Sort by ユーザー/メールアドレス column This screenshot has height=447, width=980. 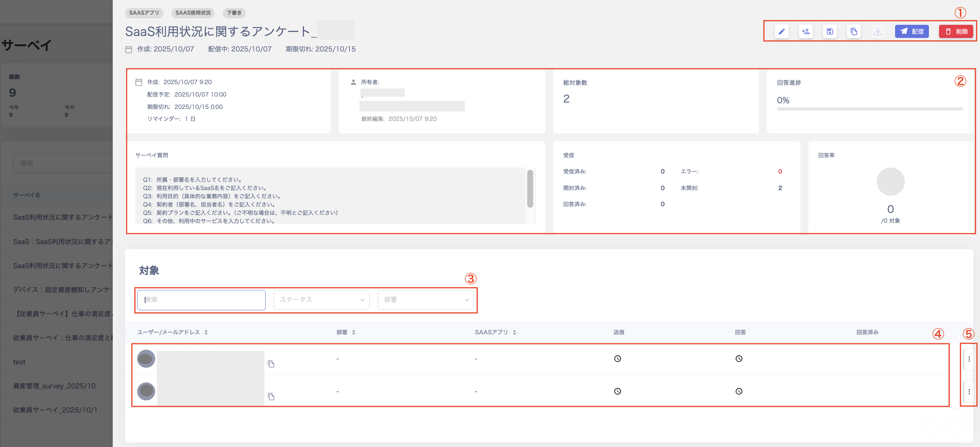click(206, 332)
